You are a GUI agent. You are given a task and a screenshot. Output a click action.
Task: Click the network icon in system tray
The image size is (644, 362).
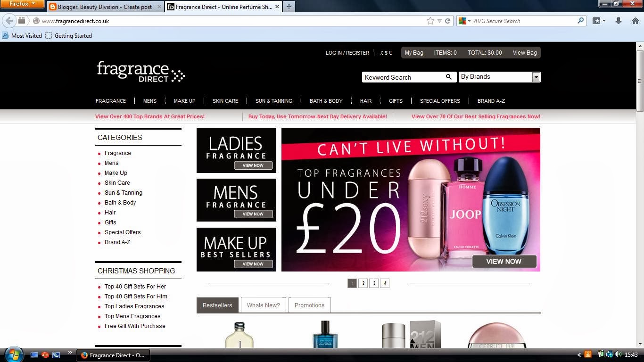(x=610, y=354)
